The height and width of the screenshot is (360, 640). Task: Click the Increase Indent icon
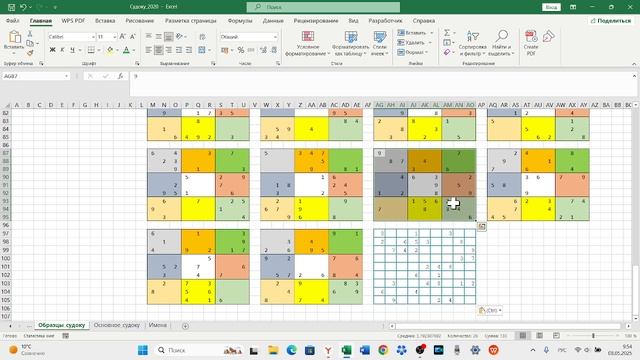point(189,50)
